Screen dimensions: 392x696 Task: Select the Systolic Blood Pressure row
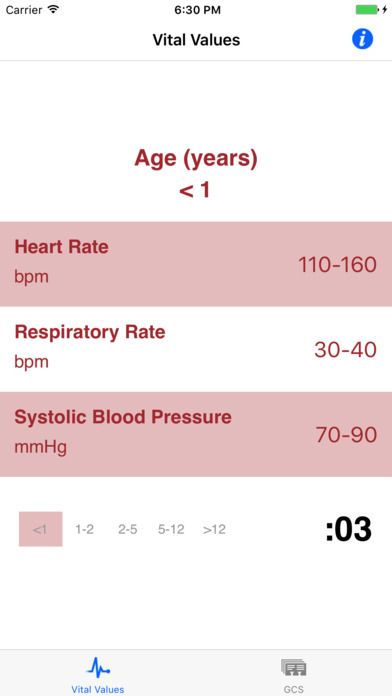pyautogui.click(x=196, y=434)
